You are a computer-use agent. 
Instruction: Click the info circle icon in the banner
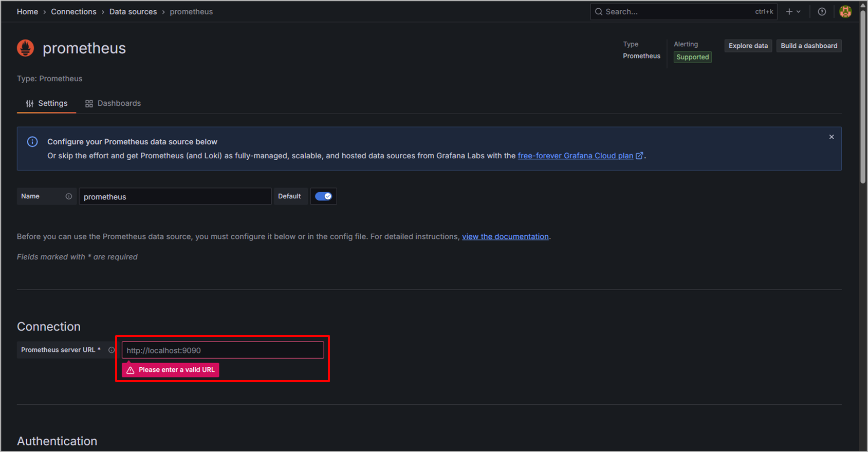tap(32, 142)
